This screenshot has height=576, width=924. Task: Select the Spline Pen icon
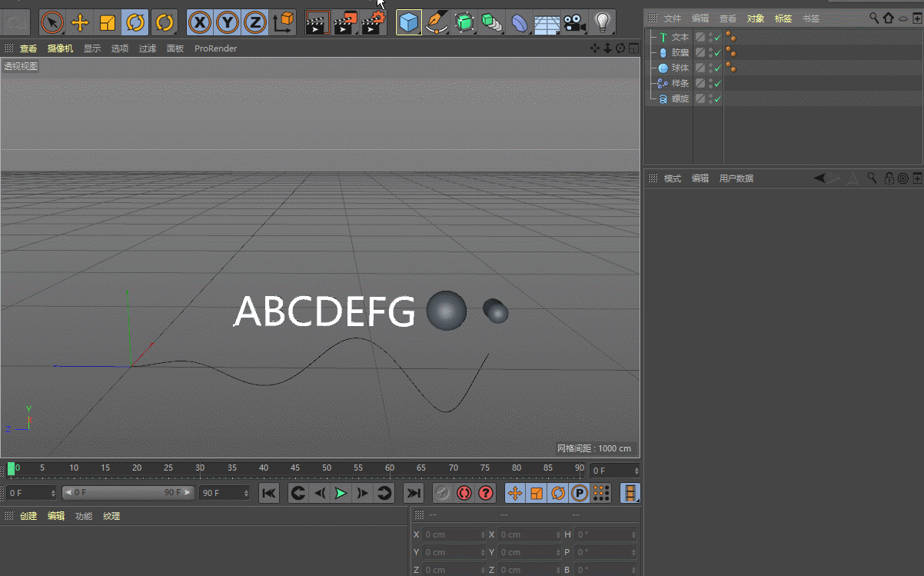coord(437,22)
